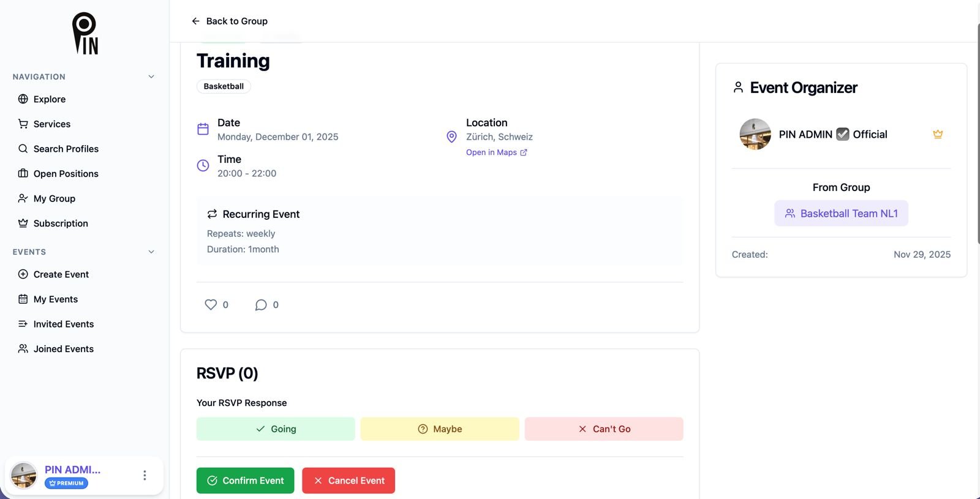The width and height of the screenshot is (980, 499).
Task: Collapse the Navigation section
Action: [x=151, y=77]
